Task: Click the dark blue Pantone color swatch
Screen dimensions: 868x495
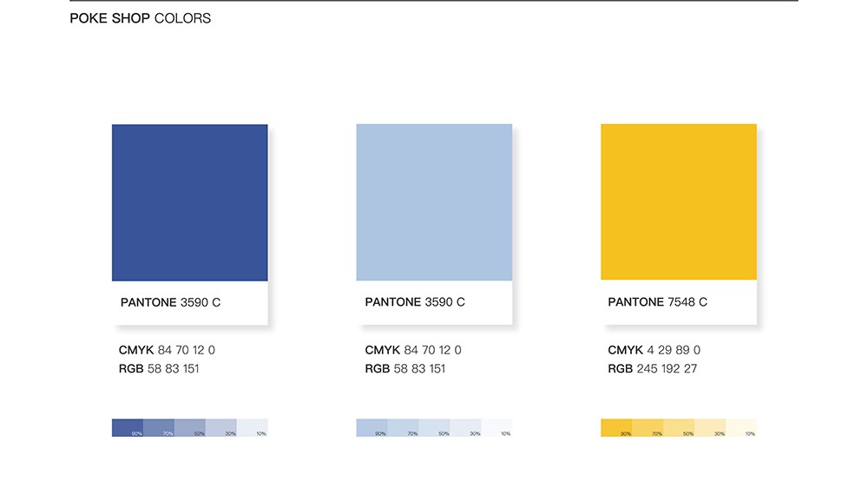Action: click(x=189, y=202)
